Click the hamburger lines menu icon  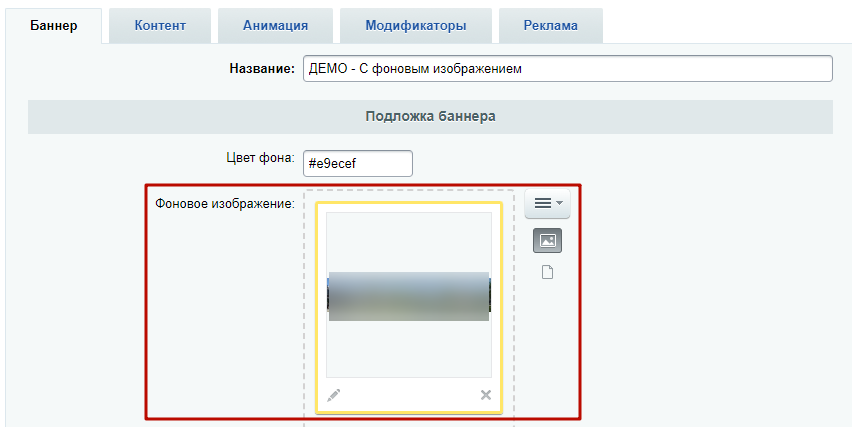click(542, 203)
